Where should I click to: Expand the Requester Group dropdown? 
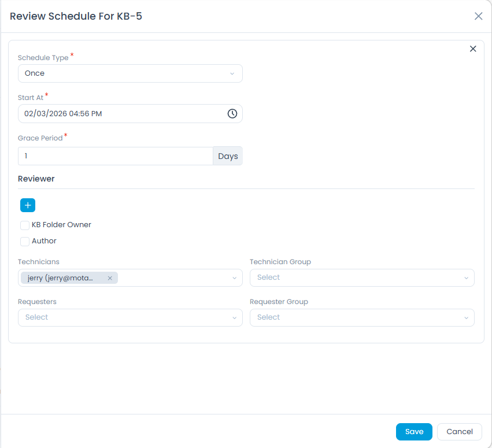[x=361, y=317]
